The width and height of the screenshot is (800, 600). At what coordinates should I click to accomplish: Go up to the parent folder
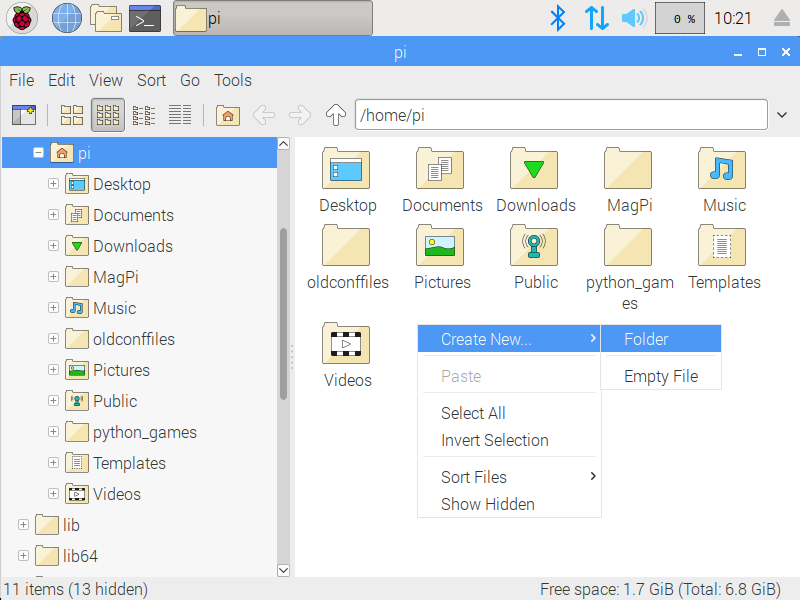coord(336,115)
